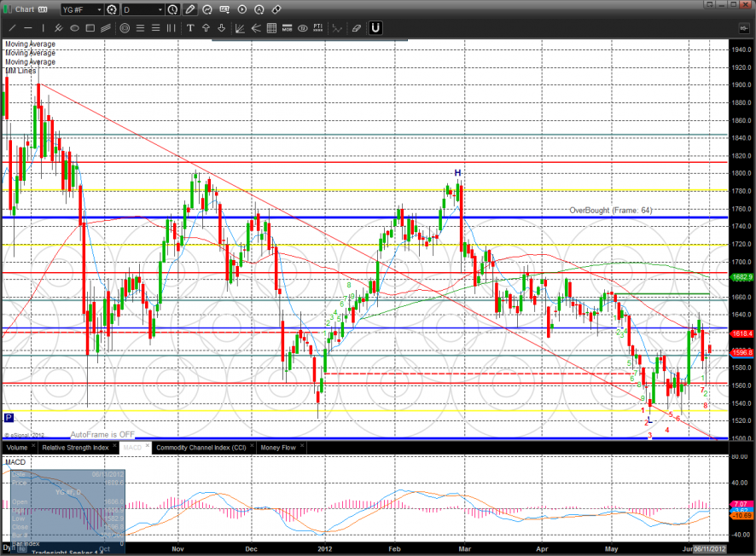Toggle the magnet U snap button

[x=375, y=28]
